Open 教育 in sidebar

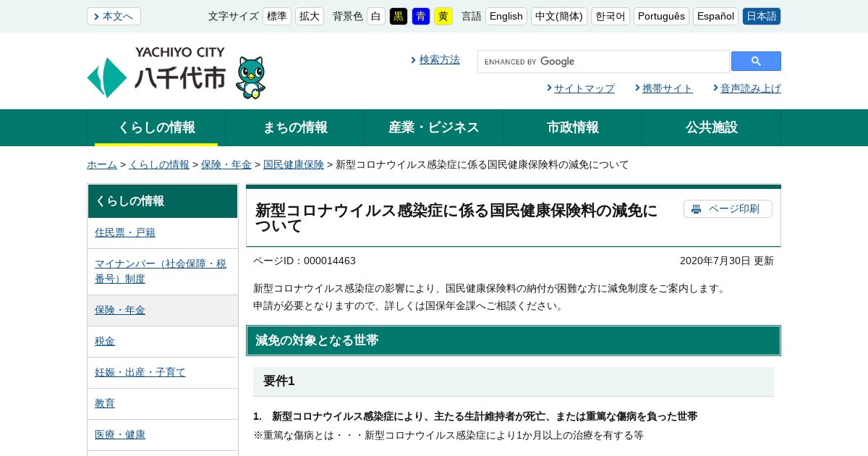105,403
